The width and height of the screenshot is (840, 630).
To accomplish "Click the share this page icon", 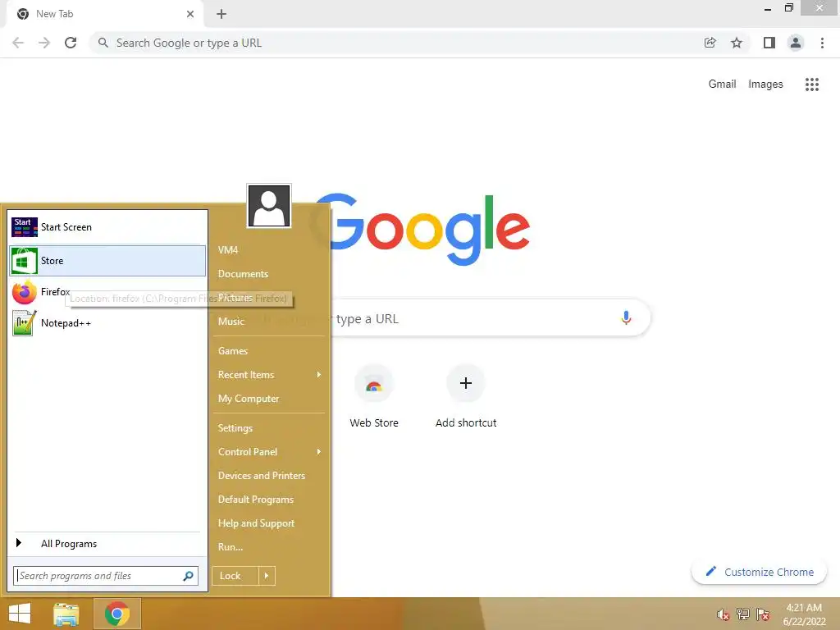I will click(710, 43).
